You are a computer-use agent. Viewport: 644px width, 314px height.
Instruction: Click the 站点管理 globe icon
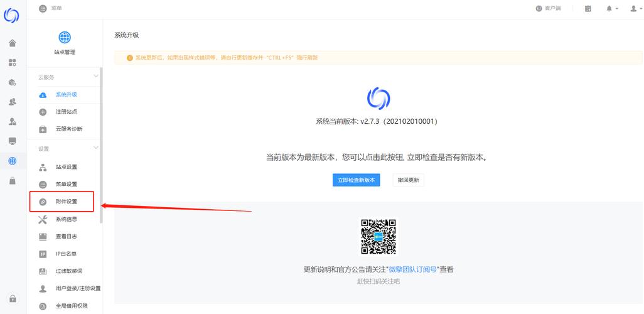65,38
